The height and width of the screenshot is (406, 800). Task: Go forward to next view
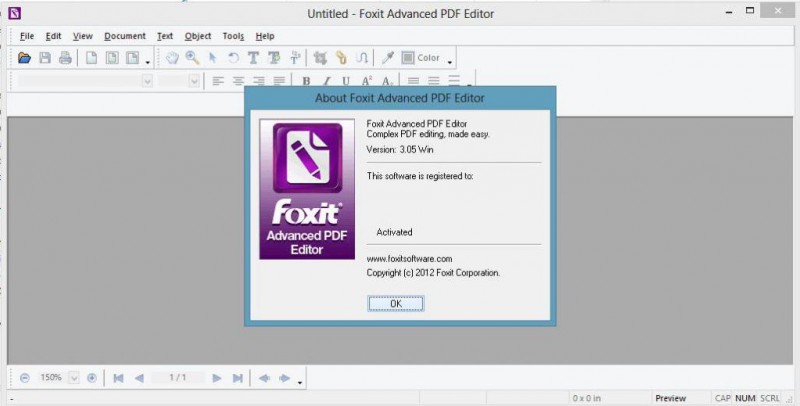[285, 378]
